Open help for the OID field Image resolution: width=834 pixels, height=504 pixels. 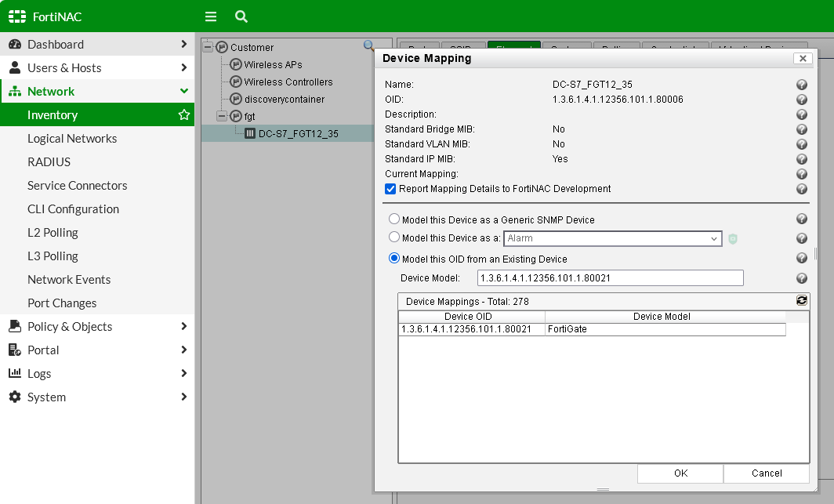pos(802,100)
